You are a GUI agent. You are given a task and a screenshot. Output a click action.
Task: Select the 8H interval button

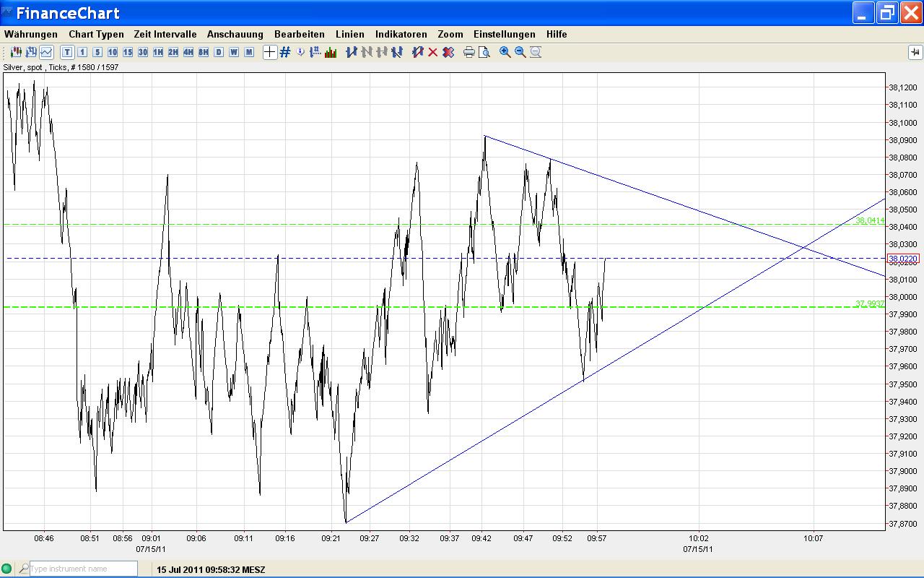(204, 52)
